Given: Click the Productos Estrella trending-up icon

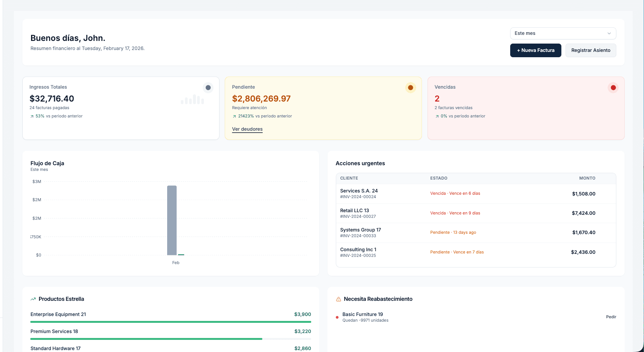Looking at the screenshot, I should tap(33, 299).
